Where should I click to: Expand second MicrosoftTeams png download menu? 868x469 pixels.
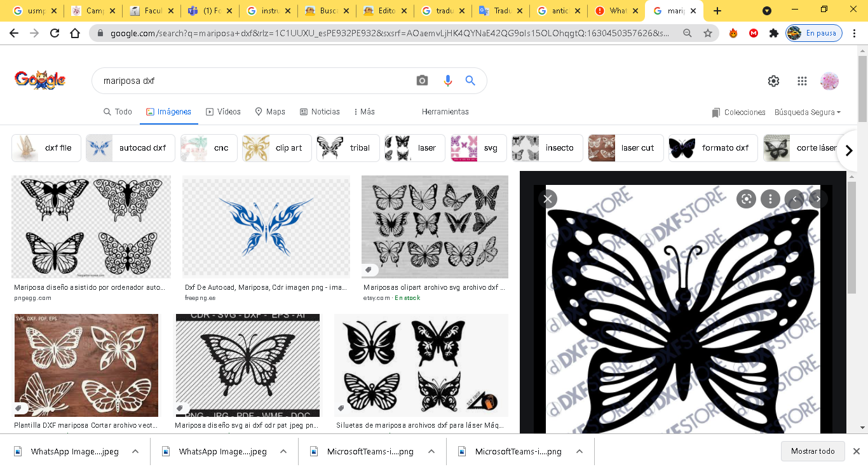[580, 451]
